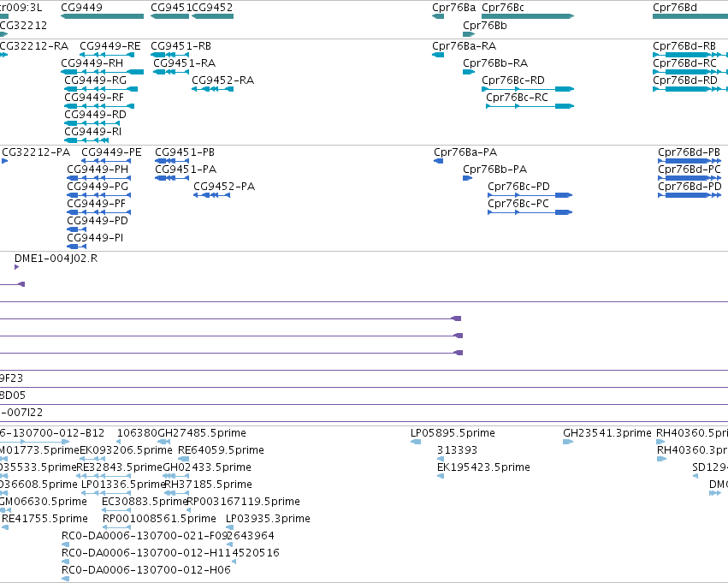Select the Cpr76Ba gene label

click(453, 8)
